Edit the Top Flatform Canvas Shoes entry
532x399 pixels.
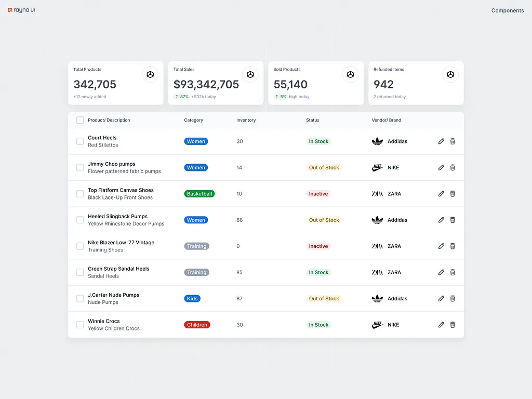point(441,194)
